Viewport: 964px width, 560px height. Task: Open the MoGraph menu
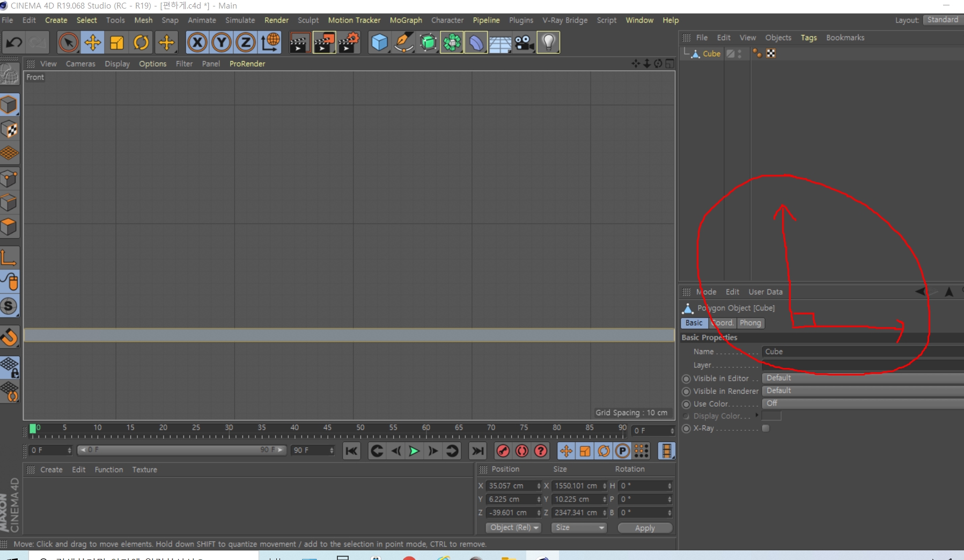(x=406, y=20)
